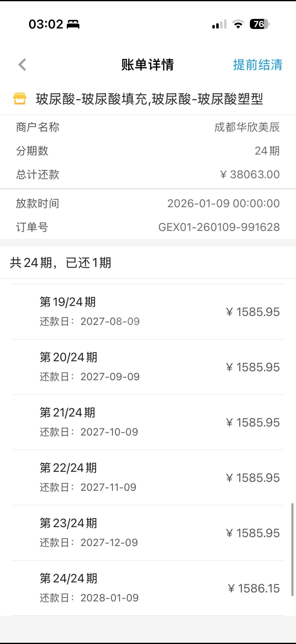The image size is (296, 644).
Task: Tap the Wi-Fi status icon
Action: click(238, 24)
